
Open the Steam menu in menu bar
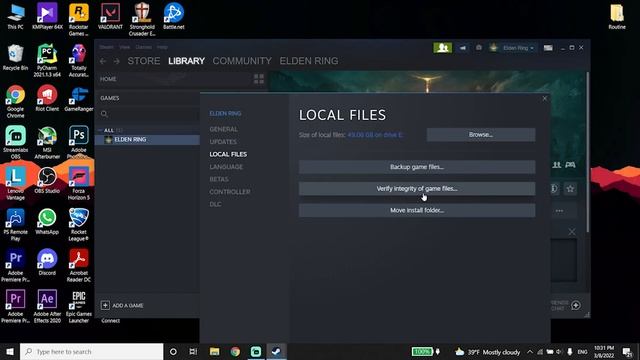106,47
